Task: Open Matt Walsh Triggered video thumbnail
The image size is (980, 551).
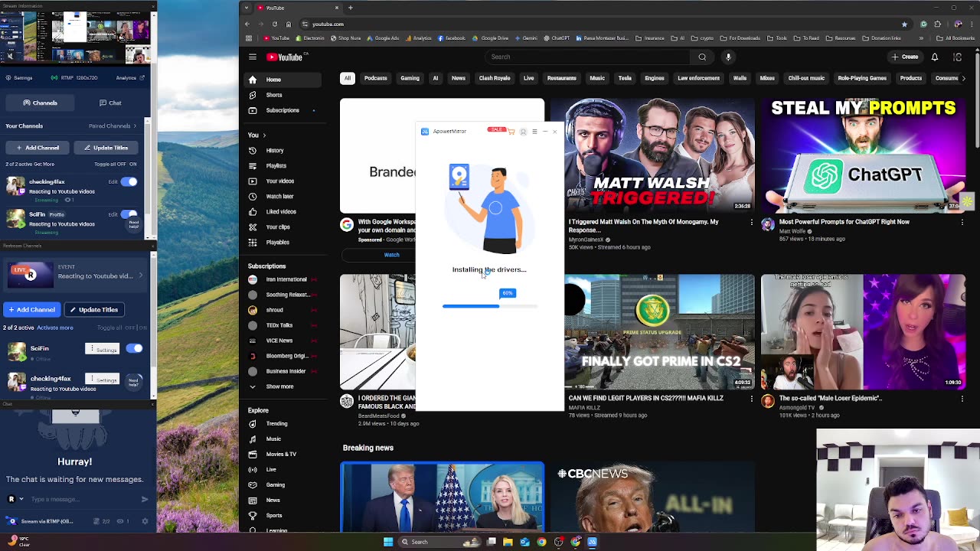Action: pos(652,156)
